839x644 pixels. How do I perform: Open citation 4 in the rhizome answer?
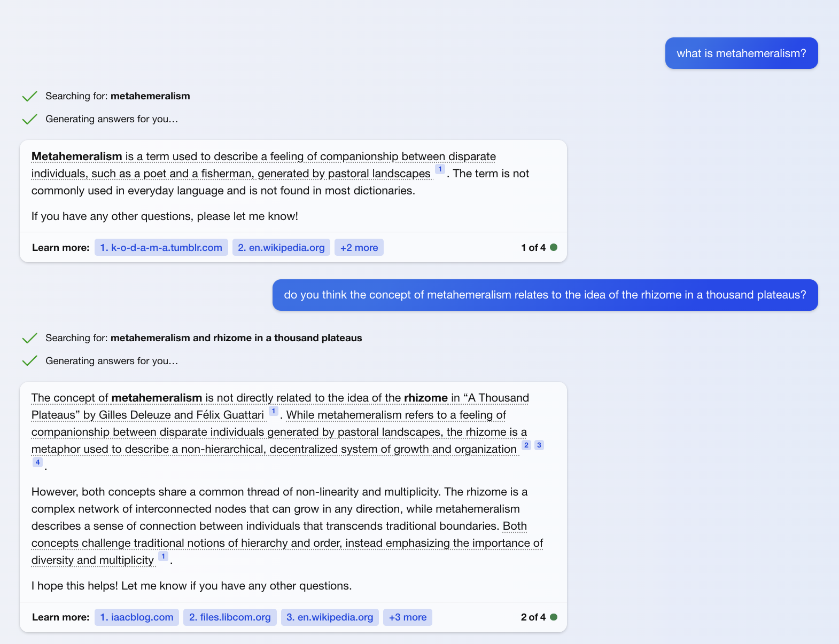tap(37, 462)
